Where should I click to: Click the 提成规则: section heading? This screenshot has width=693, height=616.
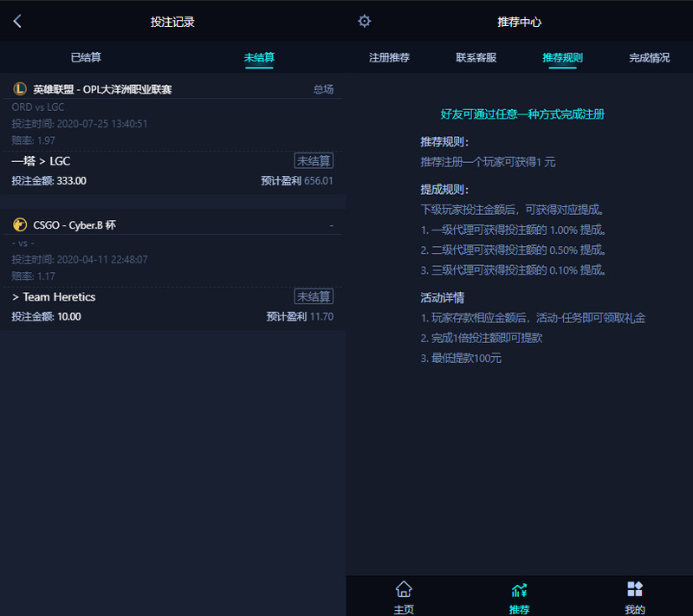[x=444, y=190]
